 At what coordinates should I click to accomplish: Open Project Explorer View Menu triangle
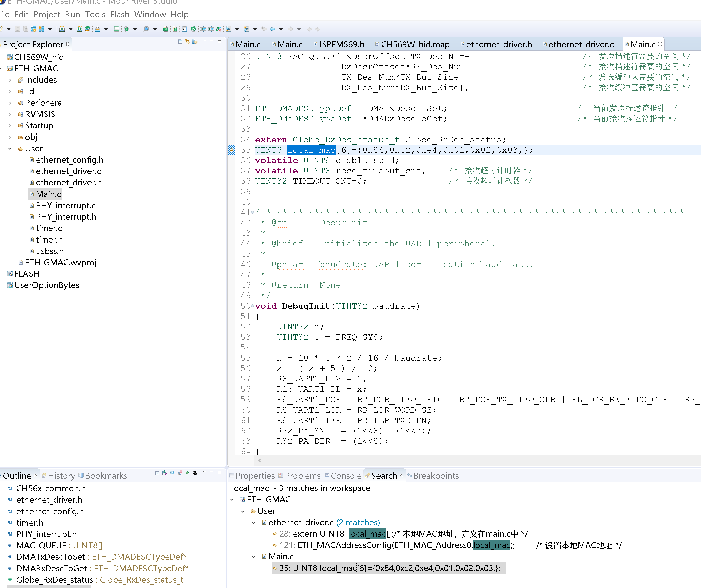(205, 41)
